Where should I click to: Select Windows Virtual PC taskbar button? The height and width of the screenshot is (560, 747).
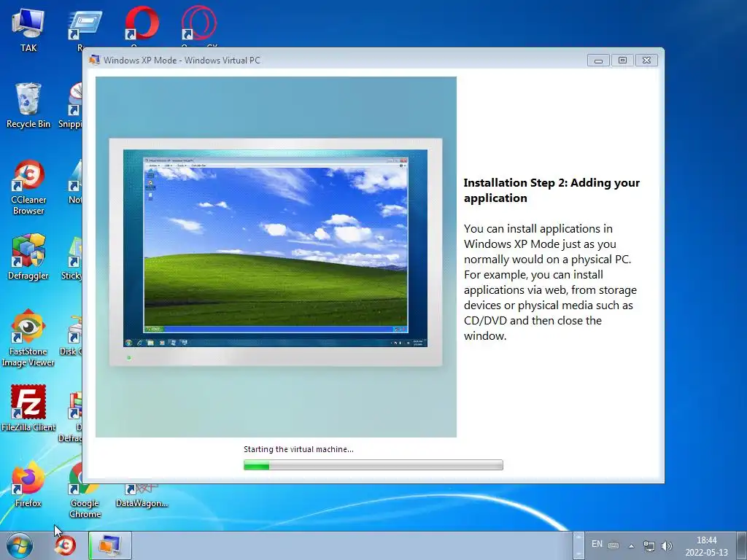point(110,545)
